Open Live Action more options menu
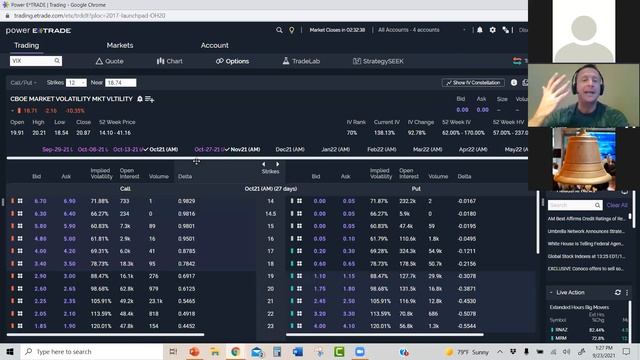640x360 pixels. click(627, 292)
